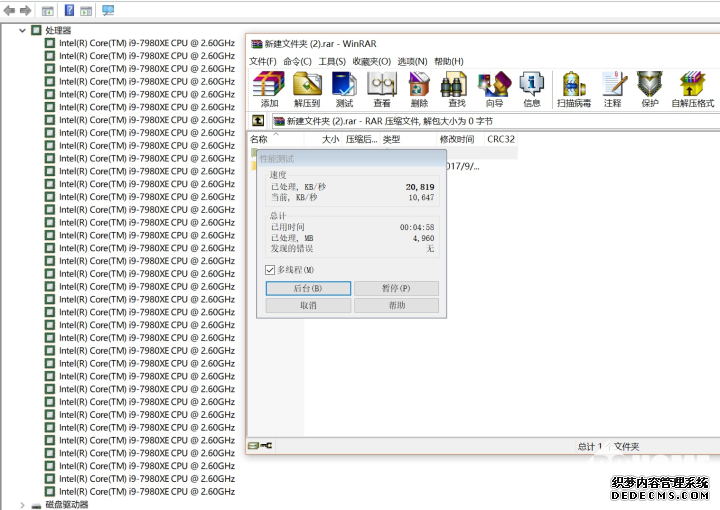The height and width of the screenshot is (510, 720).
Task: Open the Tools (工具) menu
Action: pos(332,62)
